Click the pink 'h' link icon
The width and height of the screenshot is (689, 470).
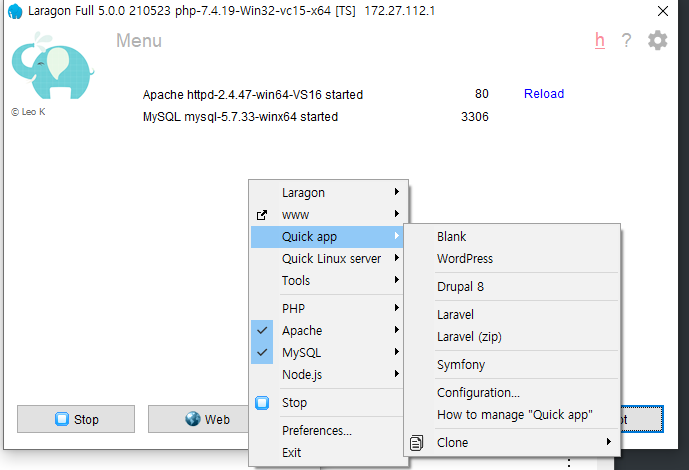[x=600, y=40]
